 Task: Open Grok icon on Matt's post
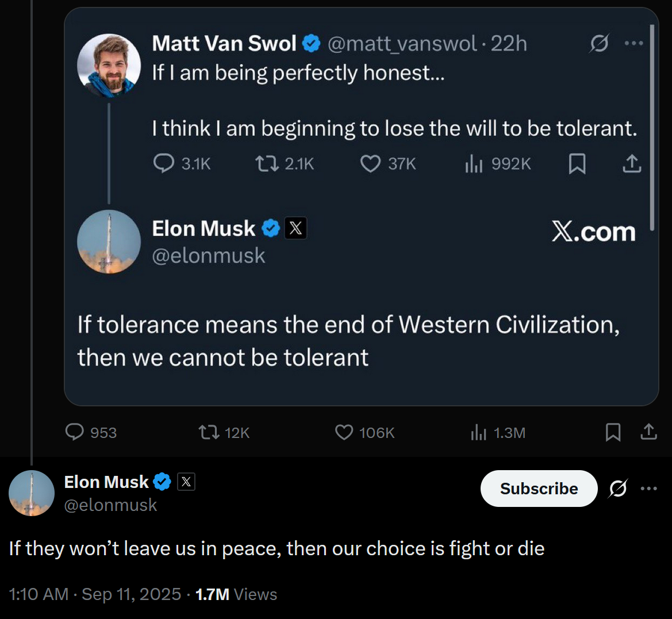pos(599,43)
